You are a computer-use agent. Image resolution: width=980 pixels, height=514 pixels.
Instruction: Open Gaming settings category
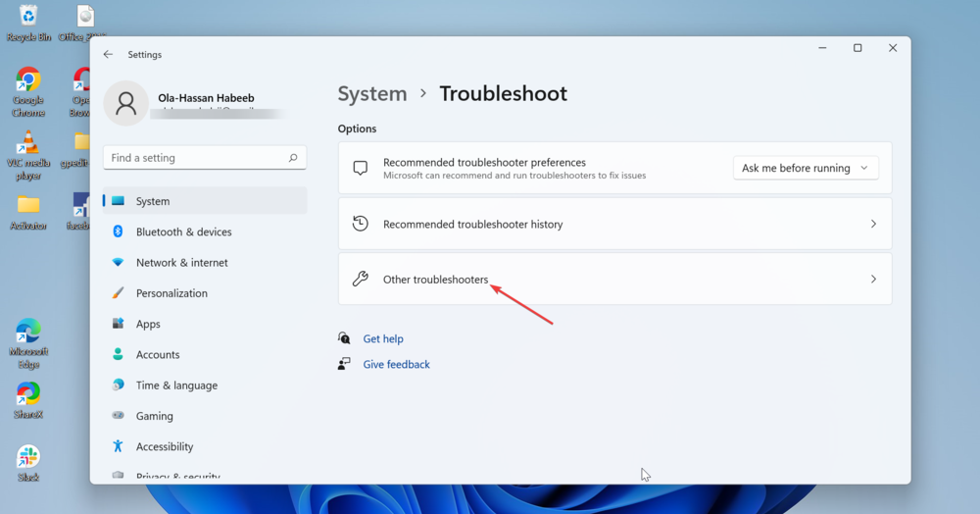(205, 415)
